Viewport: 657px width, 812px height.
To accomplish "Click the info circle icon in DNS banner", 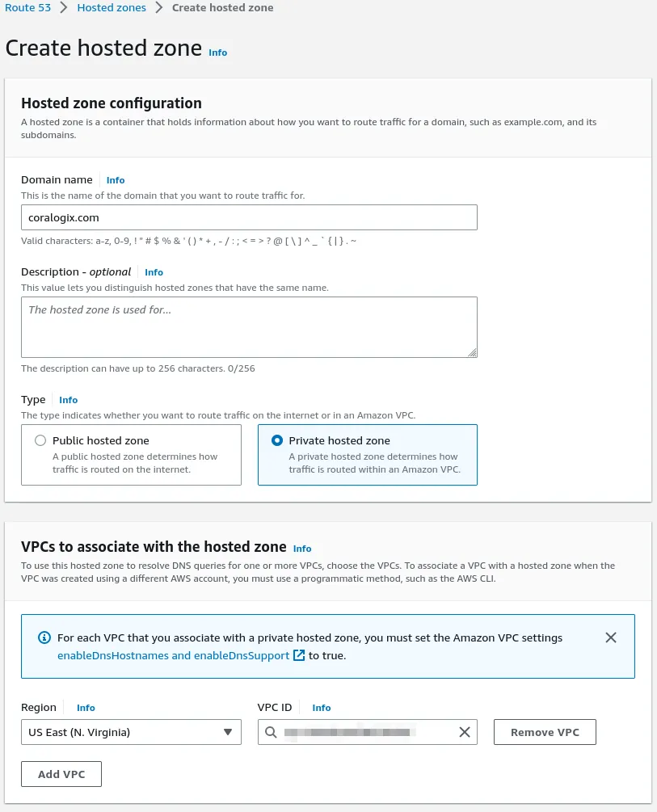I will click(x=45, y=638).
